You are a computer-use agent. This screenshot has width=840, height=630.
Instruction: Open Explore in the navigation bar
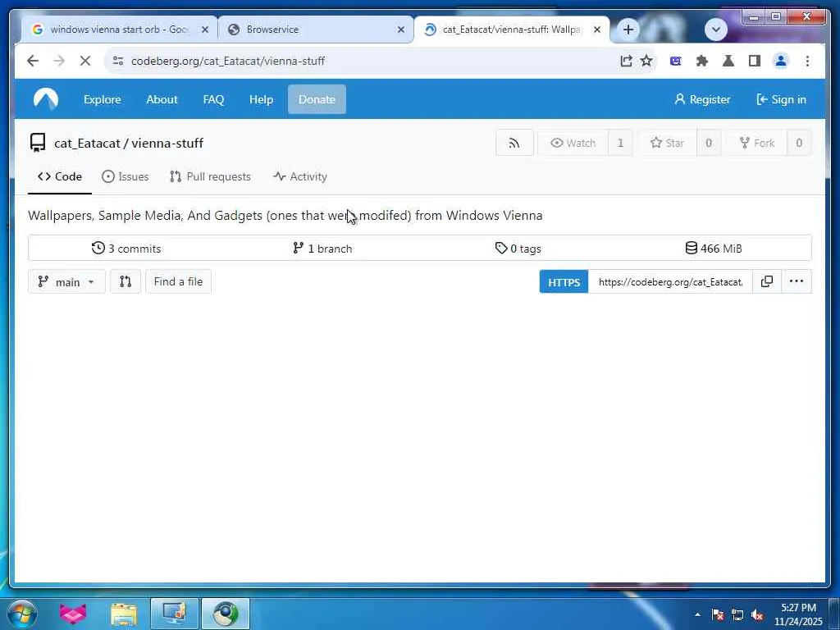(103, 99)
